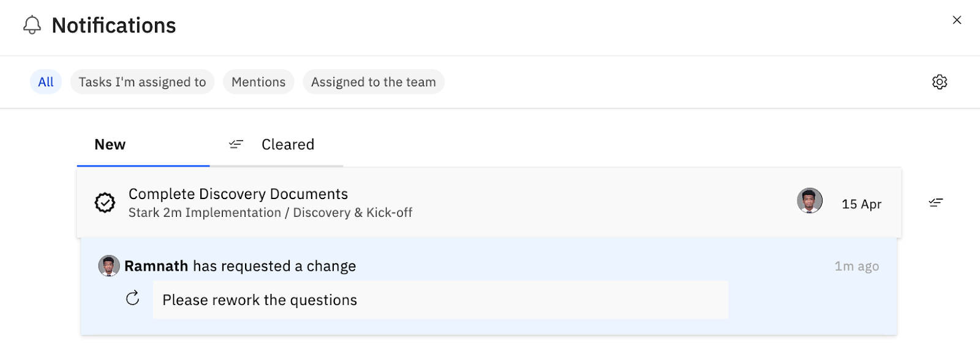Click the checklist icon beside Cleared
The image size is (980, 354).
[236, 145]
